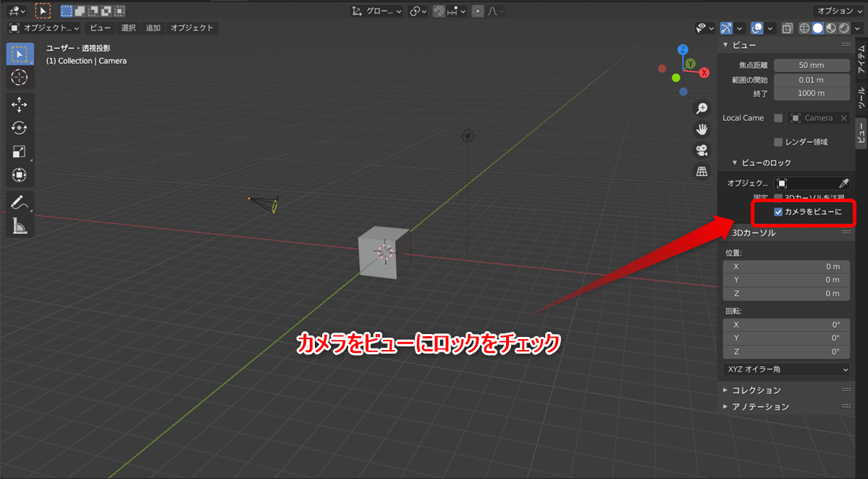Image resolution: width=868 pixels, height=479 pixels.
Task: Switch to the ツール sidebar tab
Action: pyautogui.click(x=861, y=98)
